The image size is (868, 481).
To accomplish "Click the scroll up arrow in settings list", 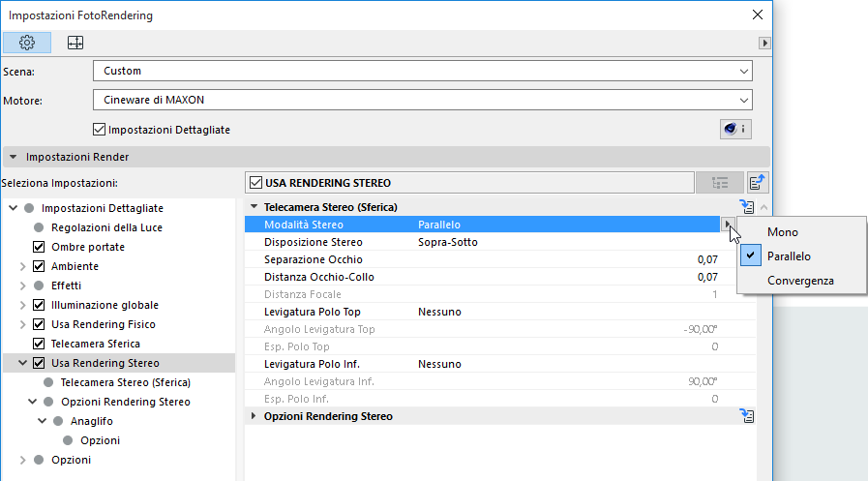I will coord(763,207).
